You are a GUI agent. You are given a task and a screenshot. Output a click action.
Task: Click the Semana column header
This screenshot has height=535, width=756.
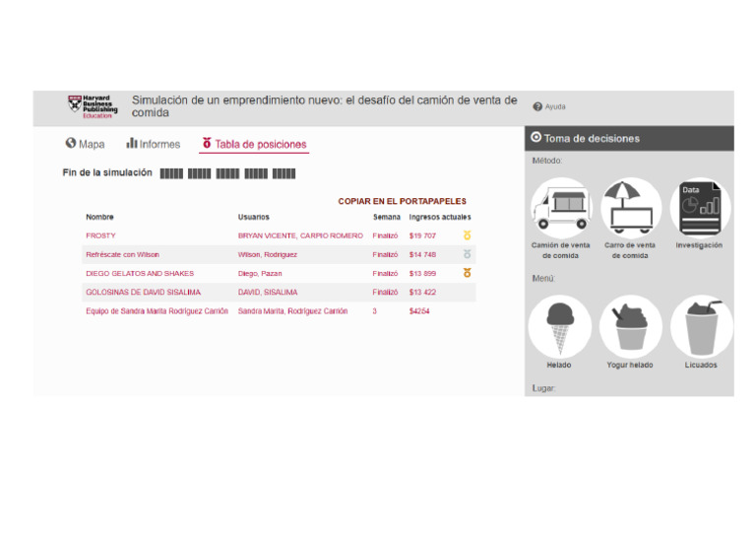[386, 217]
